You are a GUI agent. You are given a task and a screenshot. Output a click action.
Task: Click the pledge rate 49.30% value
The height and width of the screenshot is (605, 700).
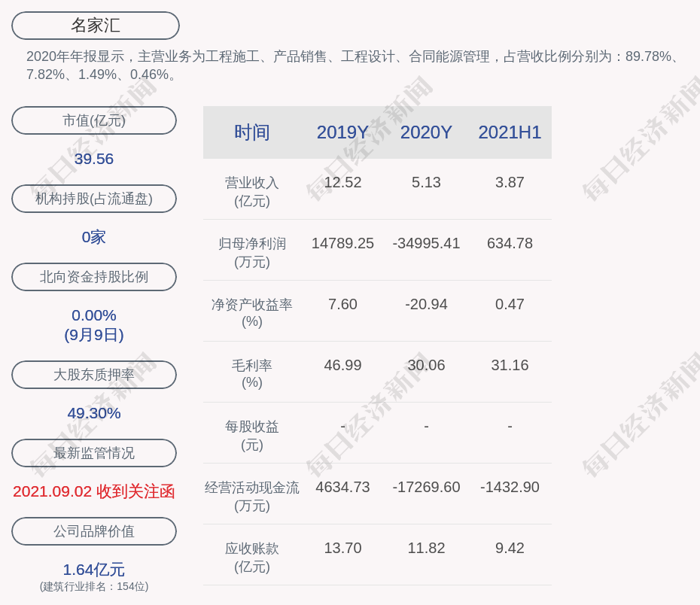93,412
